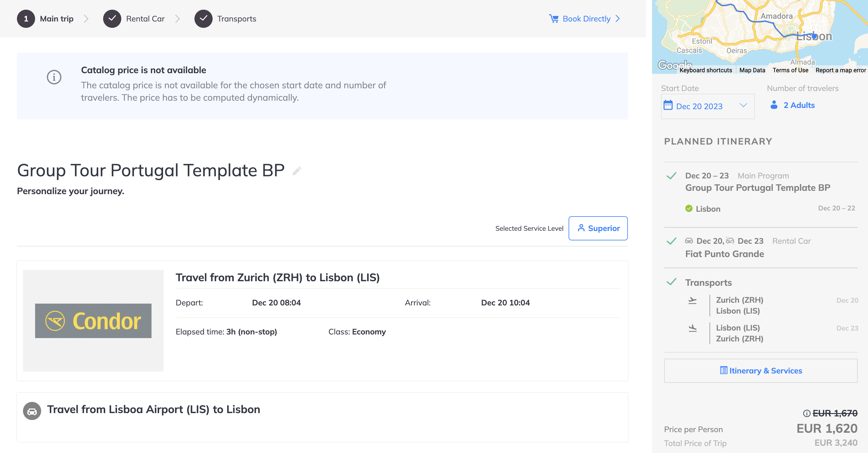Viewport: 868px width, 453px height.
Task: Click the checkmark next to Fiat Punto Grande
Action: (671, 241)
